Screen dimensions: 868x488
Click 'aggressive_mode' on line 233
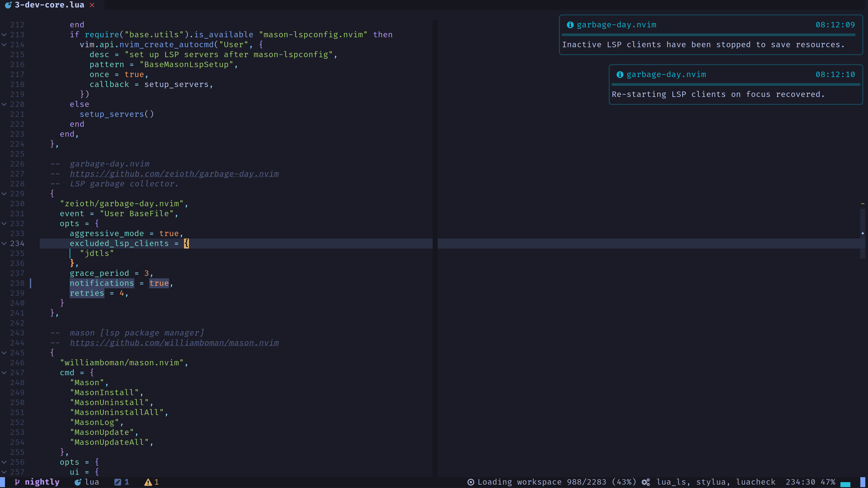pyautogui.click(x=107, y=233)
